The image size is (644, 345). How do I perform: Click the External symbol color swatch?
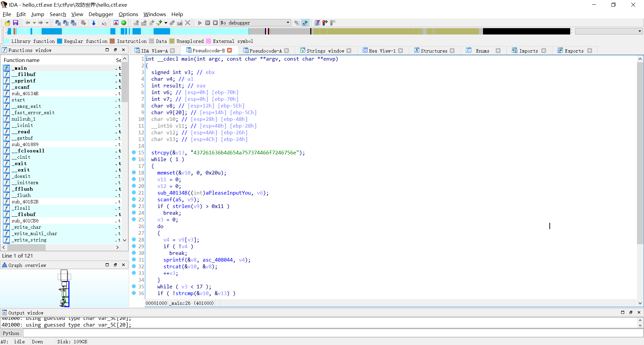pyautogui.click(x=208, y=41)
